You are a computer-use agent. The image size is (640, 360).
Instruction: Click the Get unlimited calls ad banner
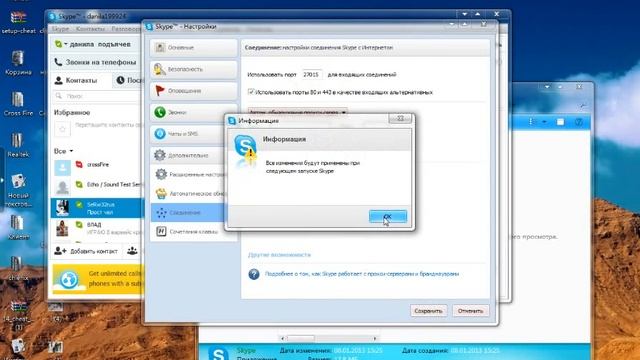tap(98, 279)
